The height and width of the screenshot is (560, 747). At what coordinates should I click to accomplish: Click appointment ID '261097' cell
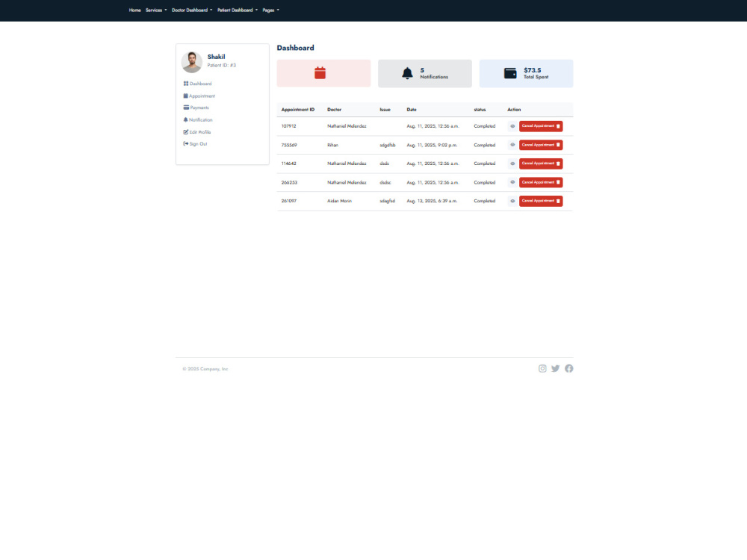pyautogui.click(x=288, y=201)
